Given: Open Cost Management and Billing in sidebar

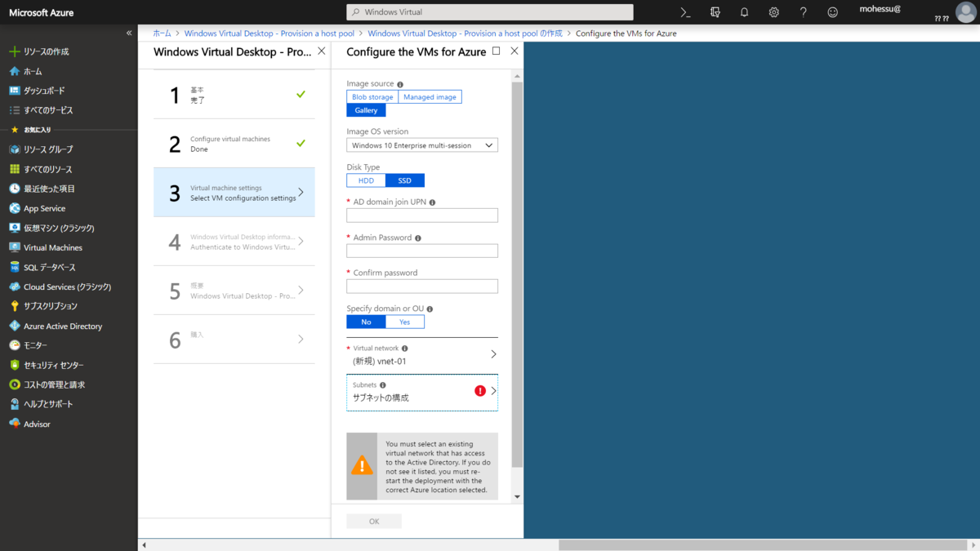Looking at the screenshot, I should pos(54,384).
